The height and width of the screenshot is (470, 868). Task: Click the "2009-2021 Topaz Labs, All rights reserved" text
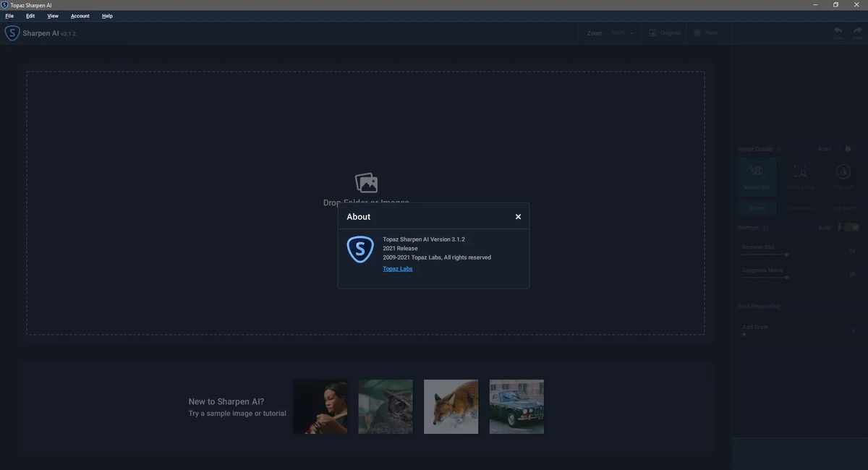click(437, 257)
